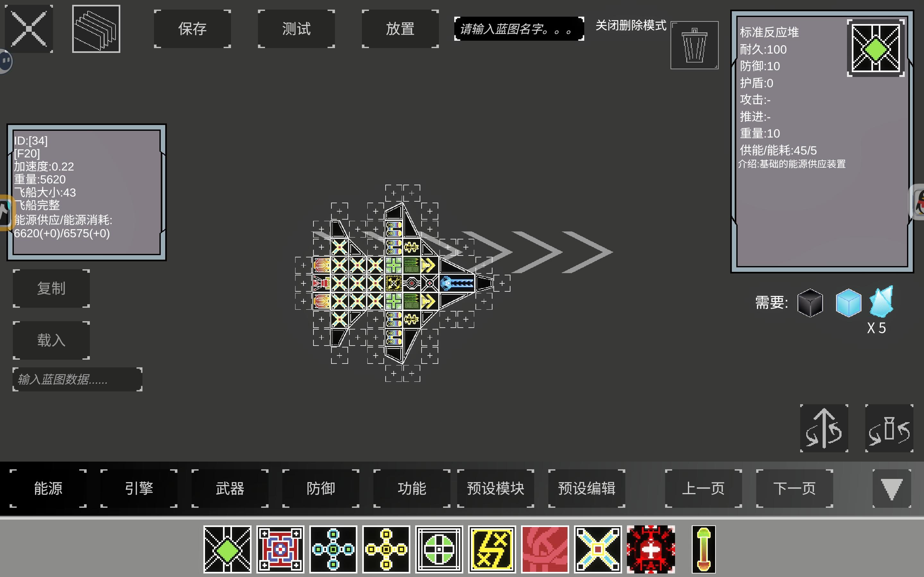Switch to the 武器 weapons tab
The image size is (924, 577).
click(230, 489)
